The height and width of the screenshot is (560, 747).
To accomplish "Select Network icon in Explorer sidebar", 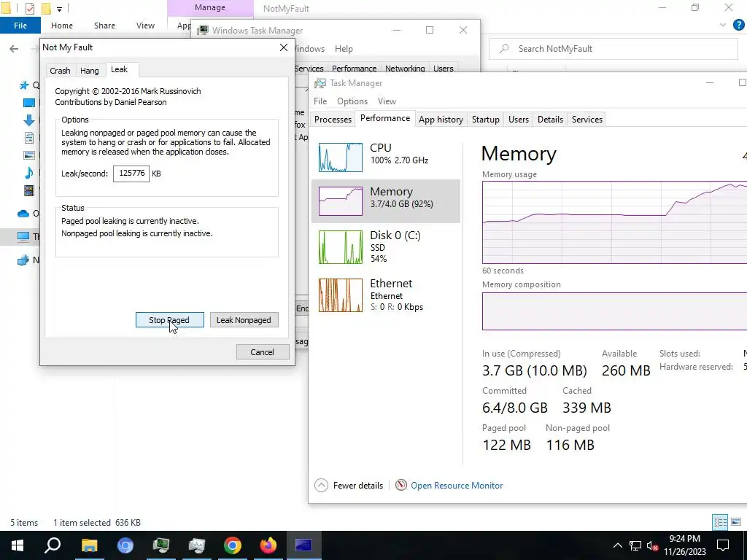I will click(23, 260).
